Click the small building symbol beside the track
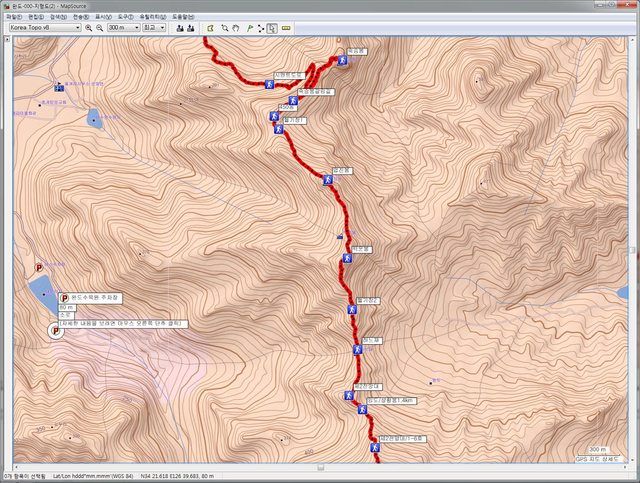 [x=340, y=236]
